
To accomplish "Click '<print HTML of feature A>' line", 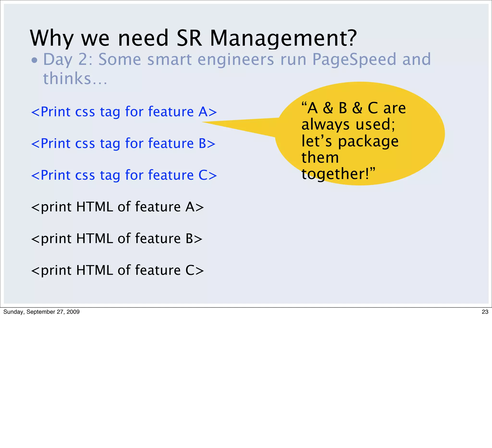I will 117,207.
